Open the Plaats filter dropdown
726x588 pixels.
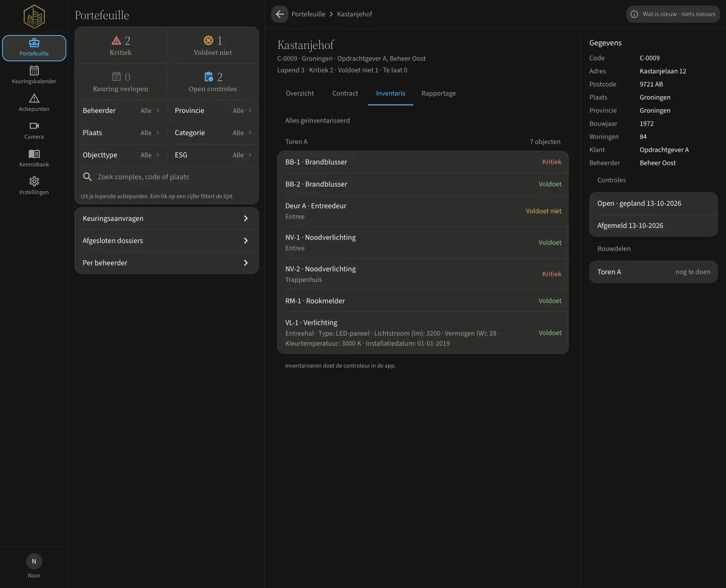(x=121, y=133)
